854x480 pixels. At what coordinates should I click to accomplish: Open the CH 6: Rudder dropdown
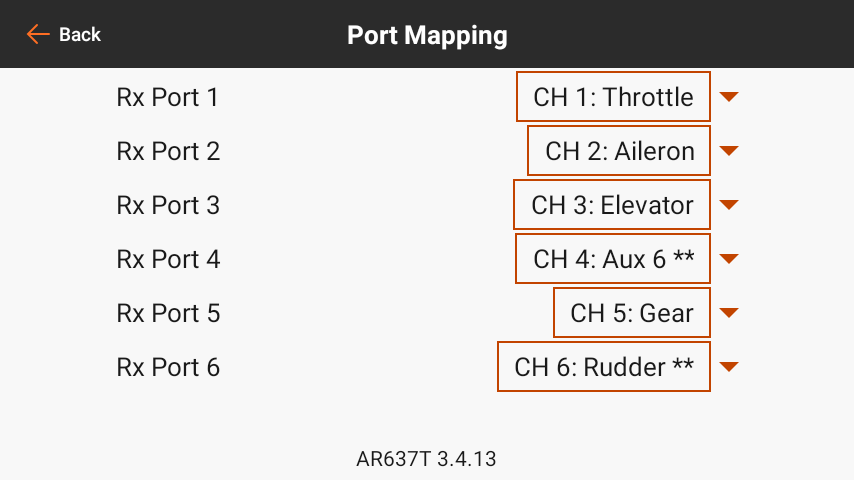(603, 367)
